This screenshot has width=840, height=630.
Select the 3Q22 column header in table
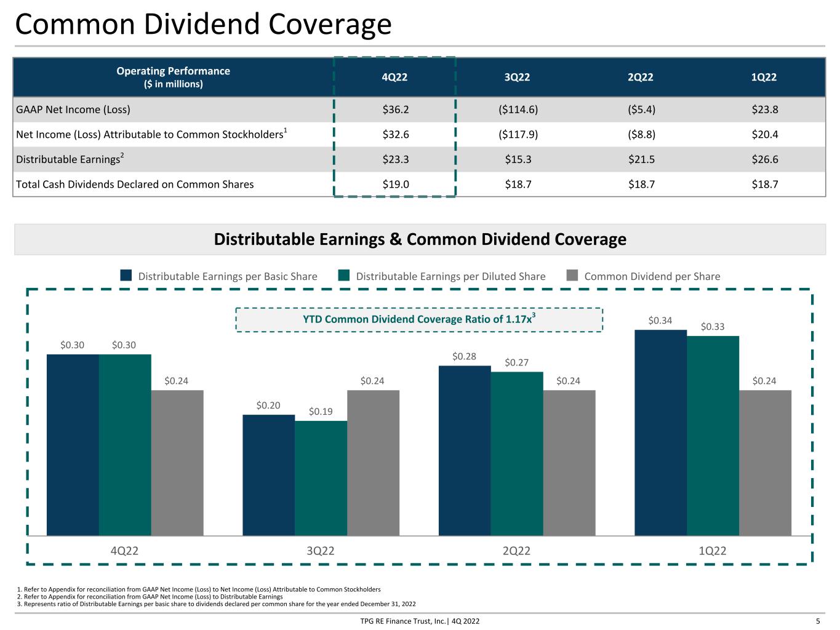(518, 78)
